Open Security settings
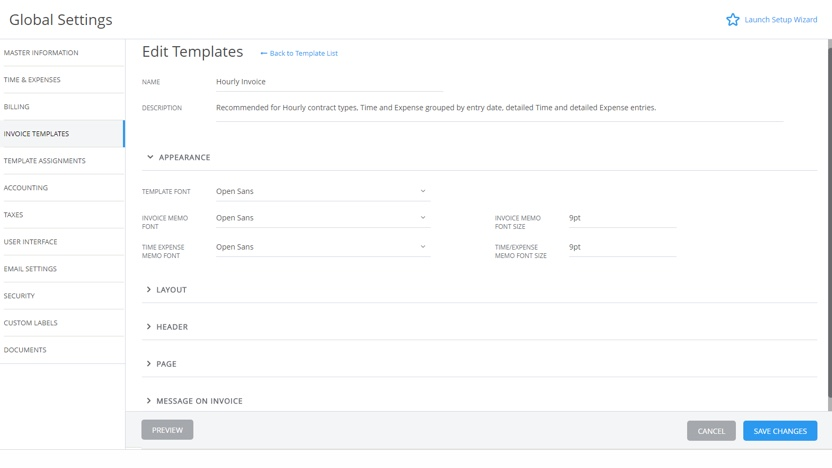Screen dimensions: 832x468 point(62,296)
